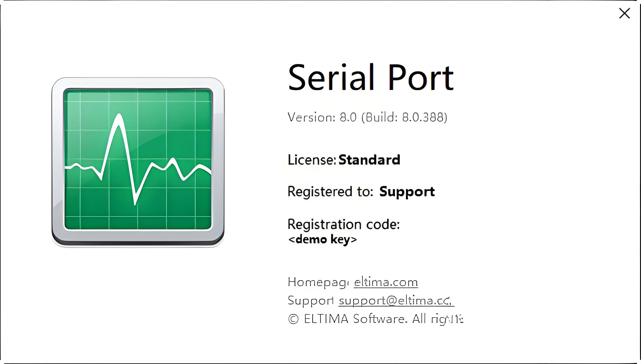Click the "Version: 8.0" text

322,117
